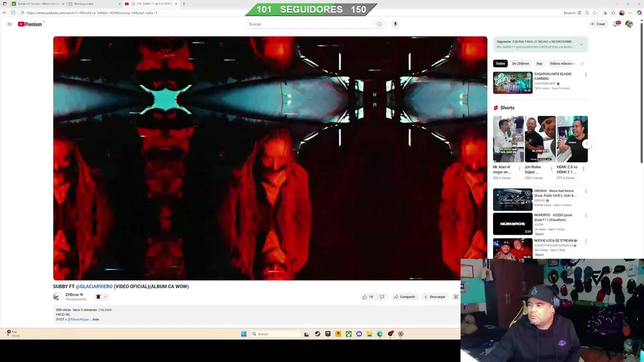Open options for Nena Sad Remix video
The width and height of the screenshot is (644, 362).
point(586,192)
